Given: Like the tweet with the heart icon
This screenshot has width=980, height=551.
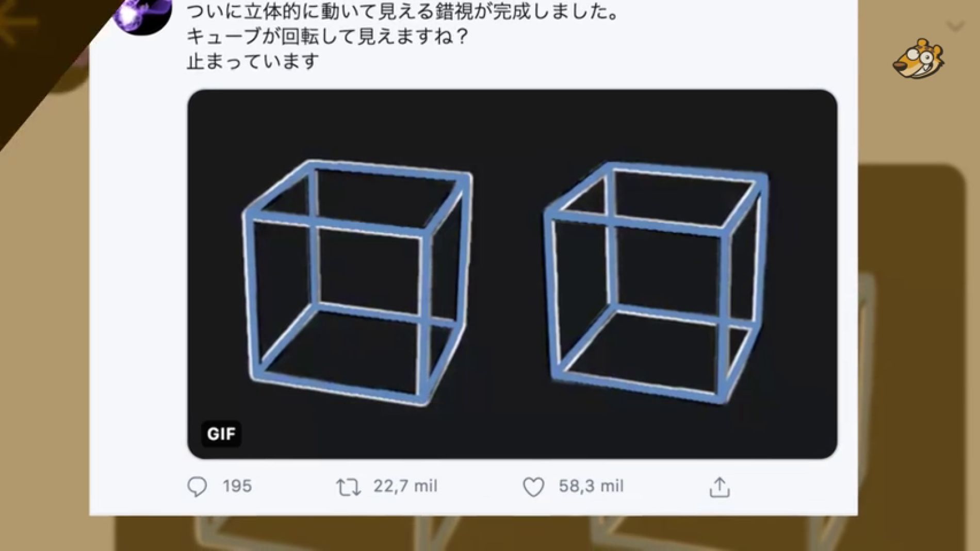Looking at the screenshot, I should 533,487.
